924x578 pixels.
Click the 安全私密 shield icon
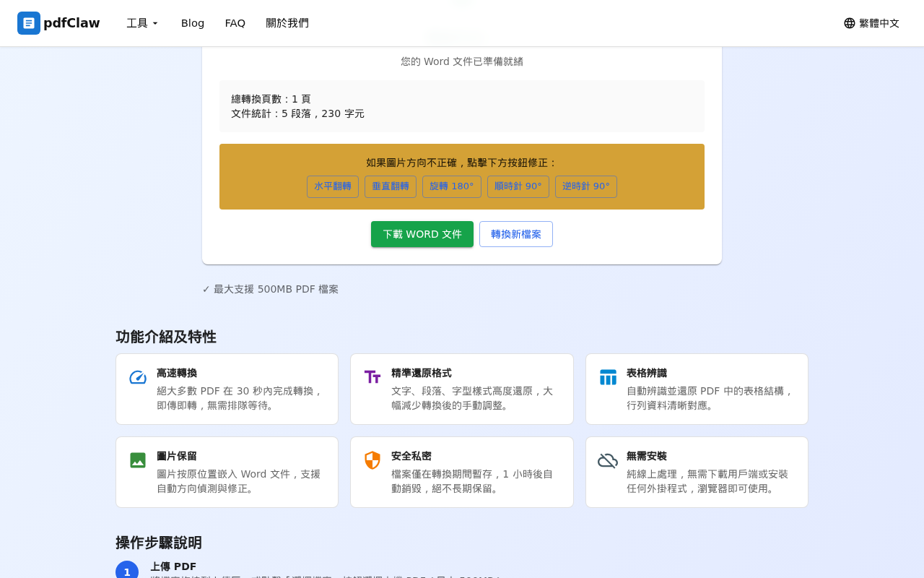pos(372,459)
